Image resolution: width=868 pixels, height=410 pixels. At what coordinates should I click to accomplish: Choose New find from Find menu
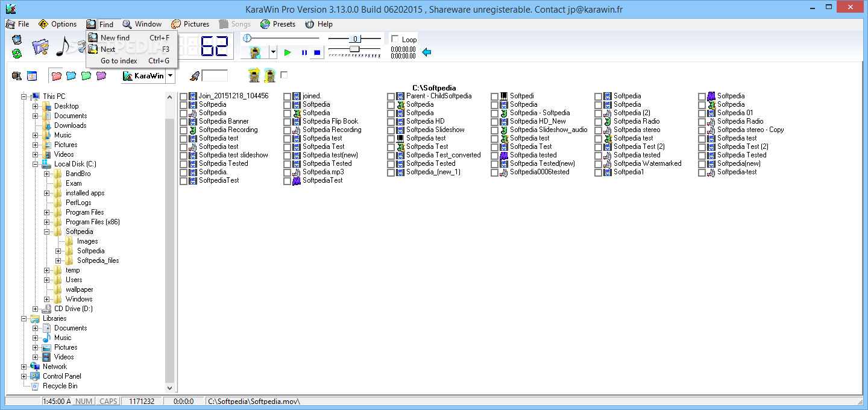(x=132, y=37)
